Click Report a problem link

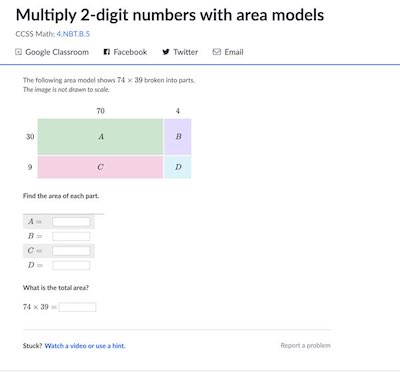pyautogui.click(x=306, y=345)
